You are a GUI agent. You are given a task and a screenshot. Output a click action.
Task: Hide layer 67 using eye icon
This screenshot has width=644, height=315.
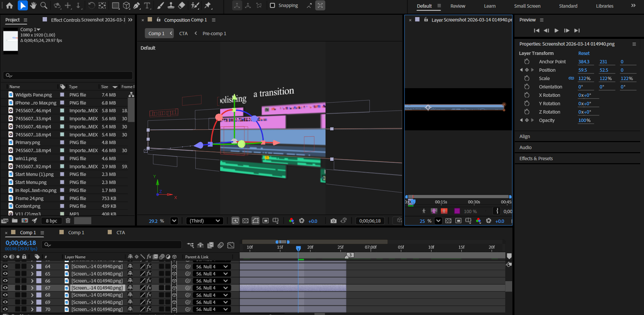5,288
